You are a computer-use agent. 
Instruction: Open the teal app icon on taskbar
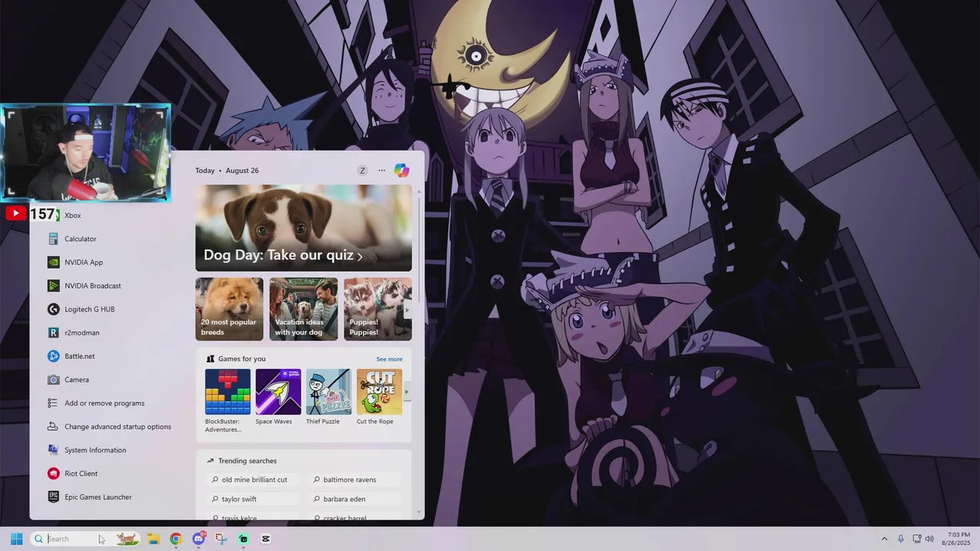tap(243, 539)
